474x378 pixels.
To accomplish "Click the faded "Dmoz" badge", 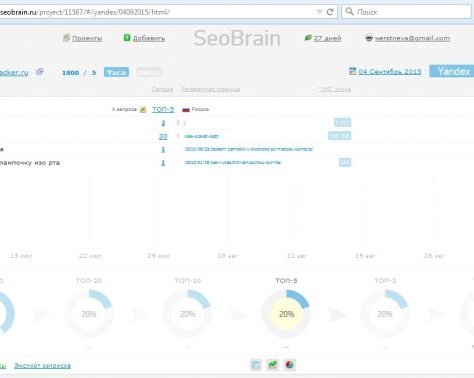I will tap(149, 72).
